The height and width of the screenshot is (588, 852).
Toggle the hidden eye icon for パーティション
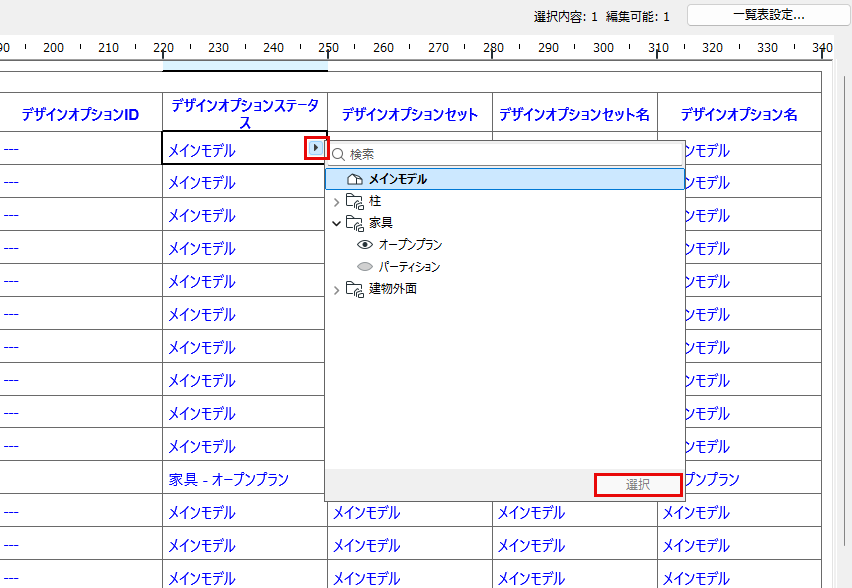[365, 266]
